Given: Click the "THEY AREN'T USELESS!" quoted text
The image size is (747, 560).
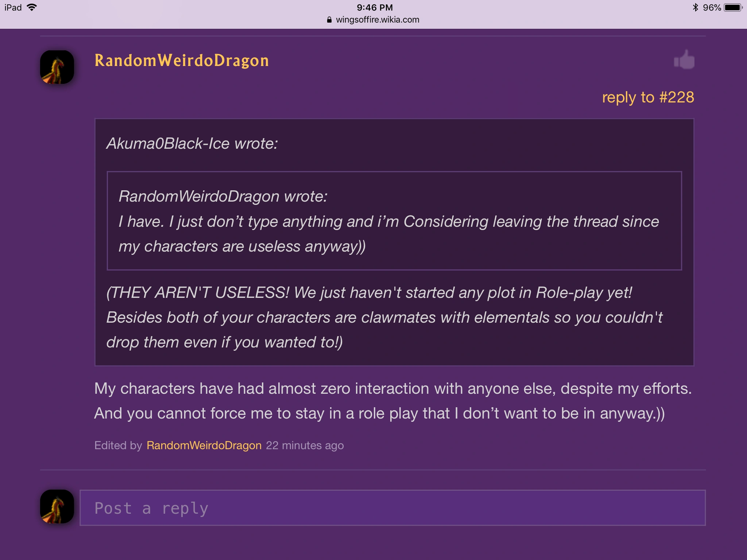Looking at the screenshot, I should point(198,292).
